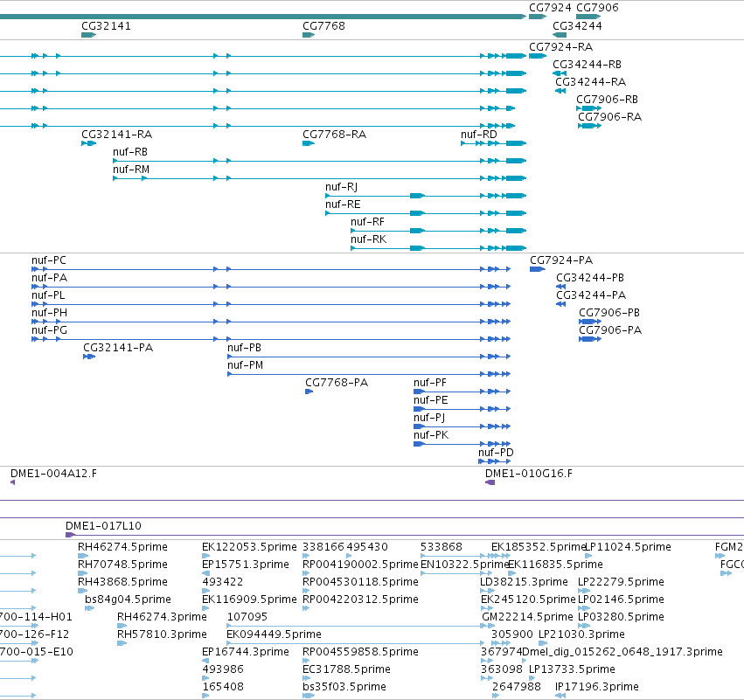Click the GM22214.5prime label
744x700 pixels.
(528, 617)
